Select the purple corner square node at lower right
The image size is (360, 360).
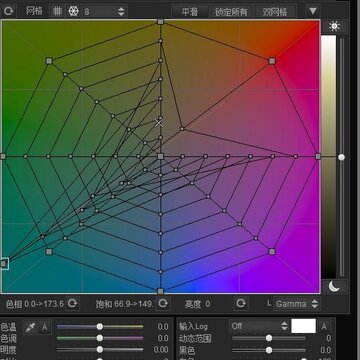click(272, 251)
